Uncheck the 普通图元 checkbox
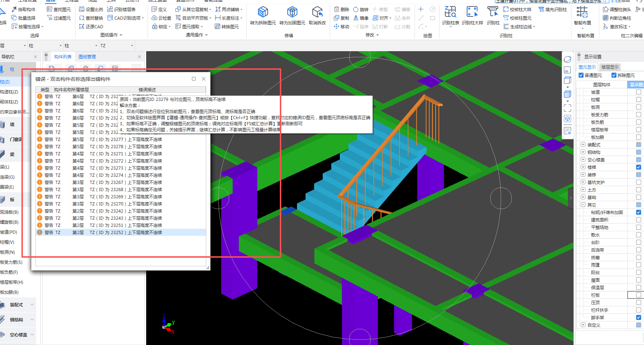The height and width of the screenshot is (345, 644). [581, 75]
